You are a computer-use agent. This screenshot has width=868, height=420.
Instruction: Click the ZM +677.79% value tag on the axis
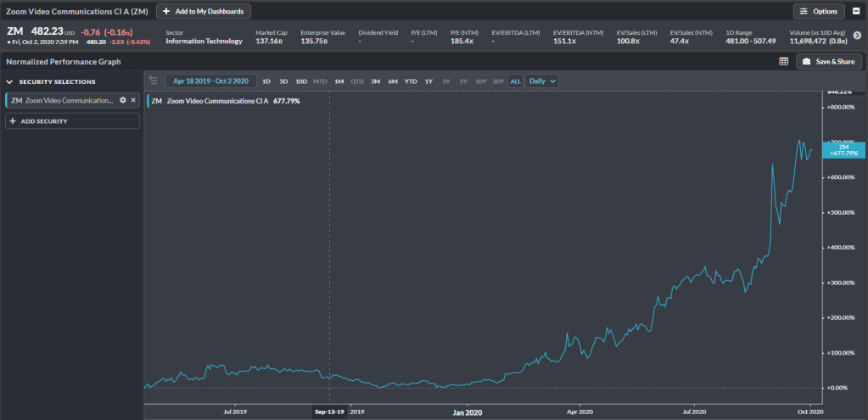tap(843, 150)
